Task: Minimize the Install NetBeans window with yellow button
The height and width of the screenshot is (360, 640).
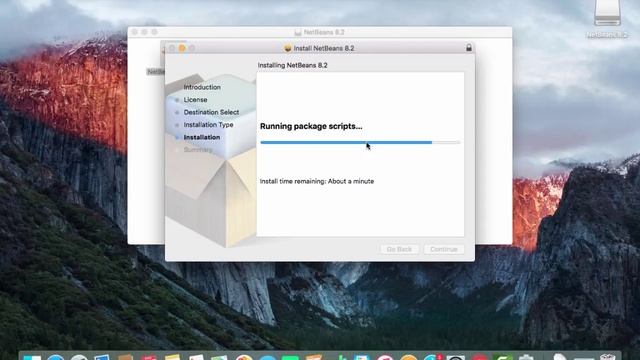Action: (x=182, y=48)
